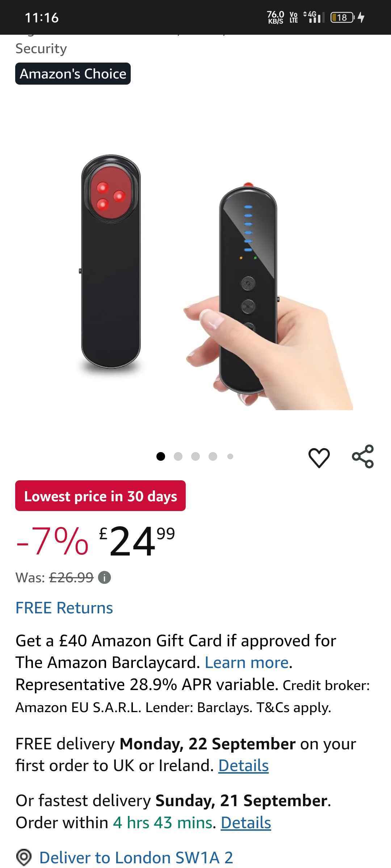Tap the battery indicator in status bar
391x868 pixels.
click(342, 17)
